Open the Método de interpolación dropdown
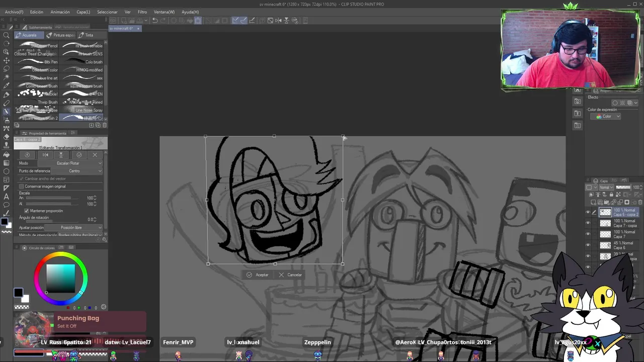Image resolution: width=644 pixels, height=362 pixels. point(79,235)
